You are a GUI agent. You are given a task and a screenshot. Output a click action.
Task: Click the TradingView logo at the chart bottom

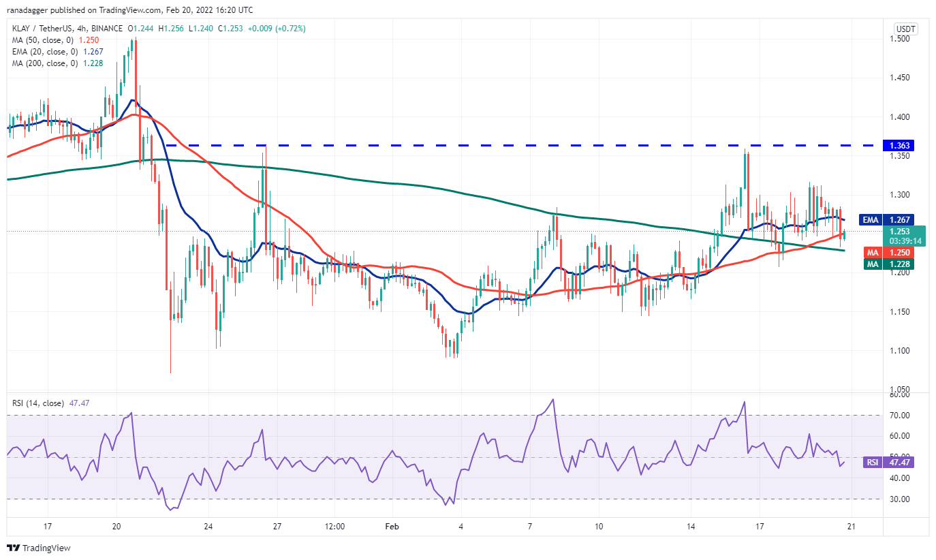[x=39, y=548]
